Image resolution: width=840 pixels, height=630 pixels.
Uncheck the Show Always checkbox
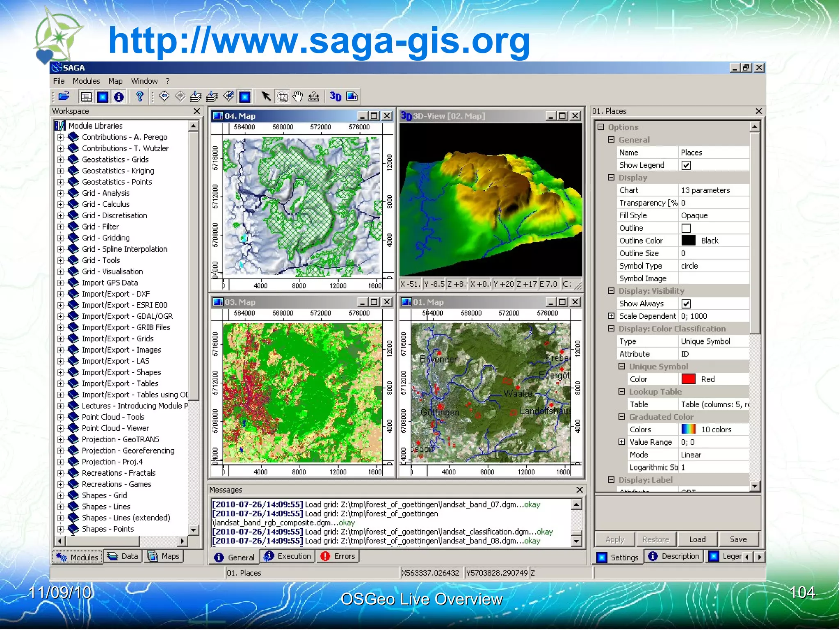(686, 304)
